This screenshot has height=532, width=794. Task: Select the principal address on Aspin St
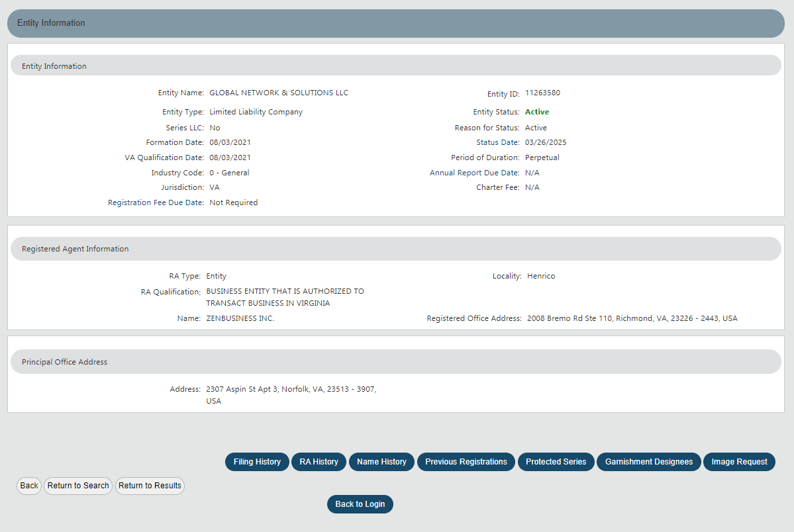(292, 389)
